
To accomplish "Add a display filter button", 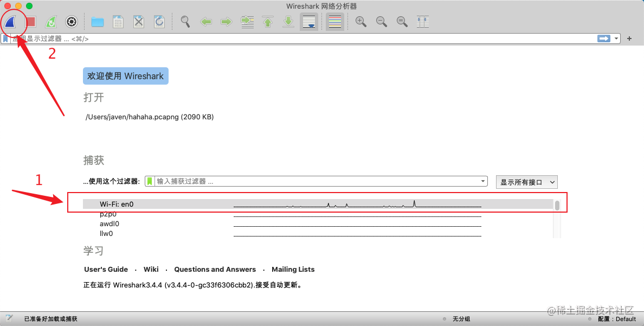I will (629, 39).
